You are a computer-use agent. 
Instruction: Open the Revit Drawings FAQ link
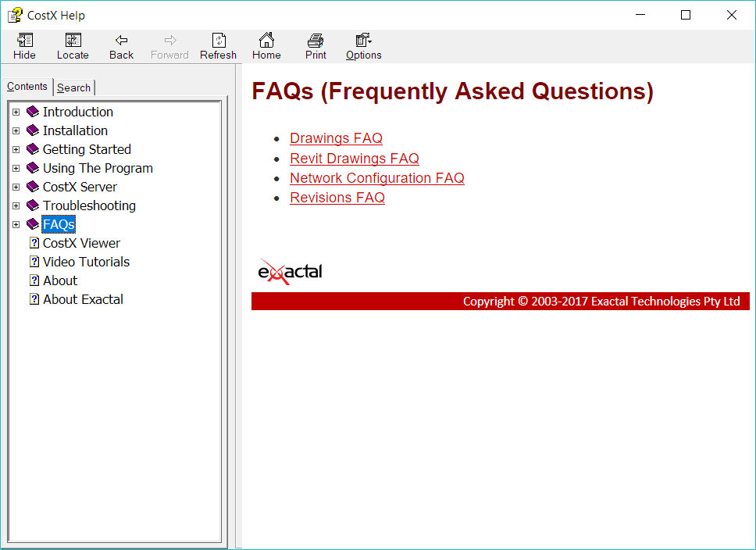tap(355, 159)
